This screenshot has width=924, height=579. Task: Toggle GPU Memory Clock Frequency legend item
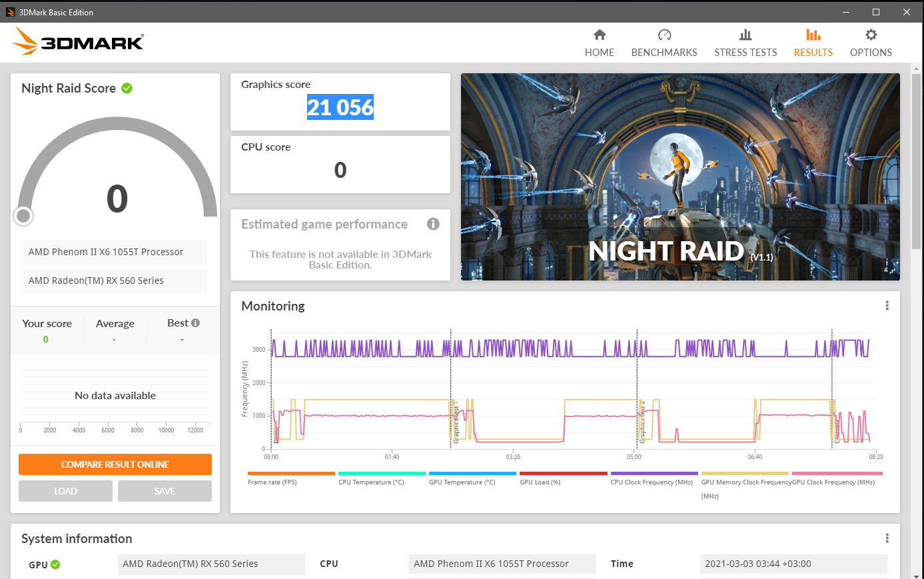(745, 485)
